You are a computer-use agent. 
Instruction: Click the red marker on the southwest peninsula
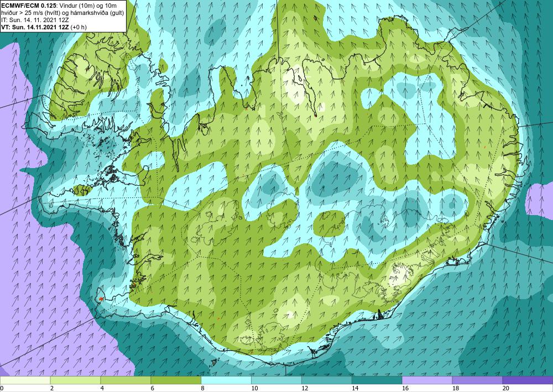point(101,299)
